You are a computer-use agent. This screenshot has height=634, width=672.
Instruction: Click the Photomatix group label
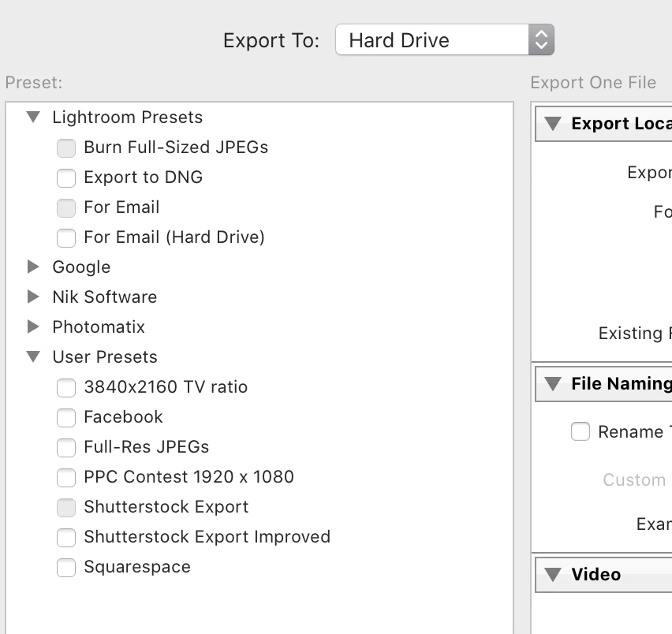[x=99, y=326]
